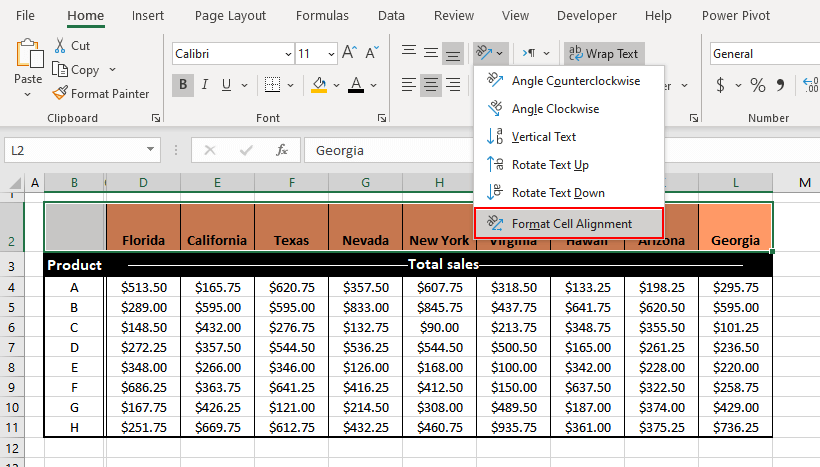This screenshot has height=467, width=820.
Task: Click the formula bar Cancel X
Action: click(x=210, y=150)
